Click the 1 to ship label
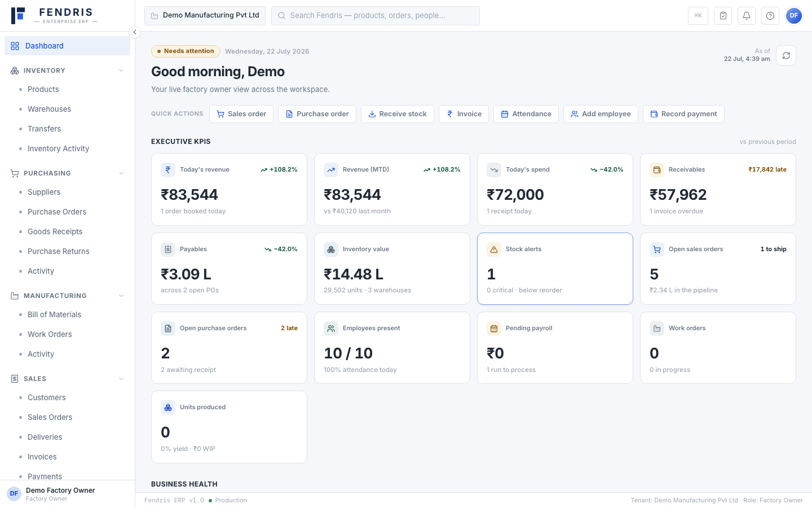Screen dimensions: 812x508 click(x=773, y=249)
